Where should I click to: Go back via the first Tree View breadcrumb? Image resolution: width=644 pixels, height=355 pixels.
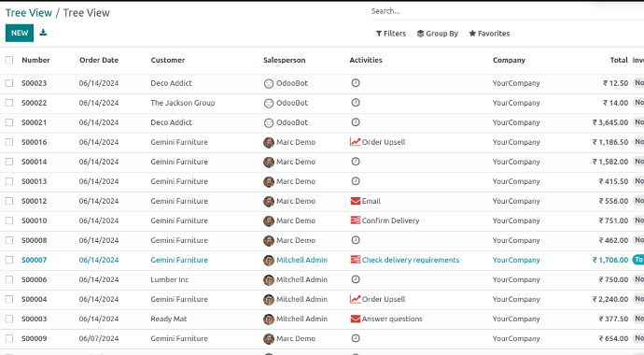pyautogui.click(x=29, y=13)
